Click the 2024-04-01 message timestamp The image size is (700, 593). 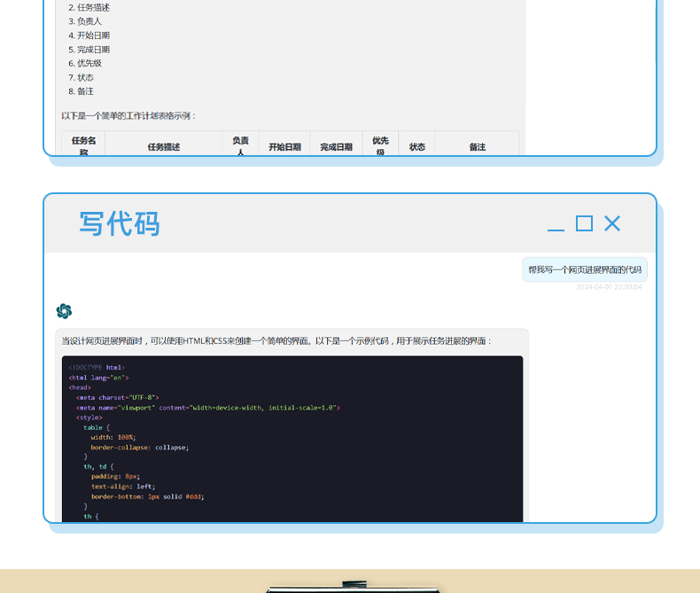click(x=609, y=287)
